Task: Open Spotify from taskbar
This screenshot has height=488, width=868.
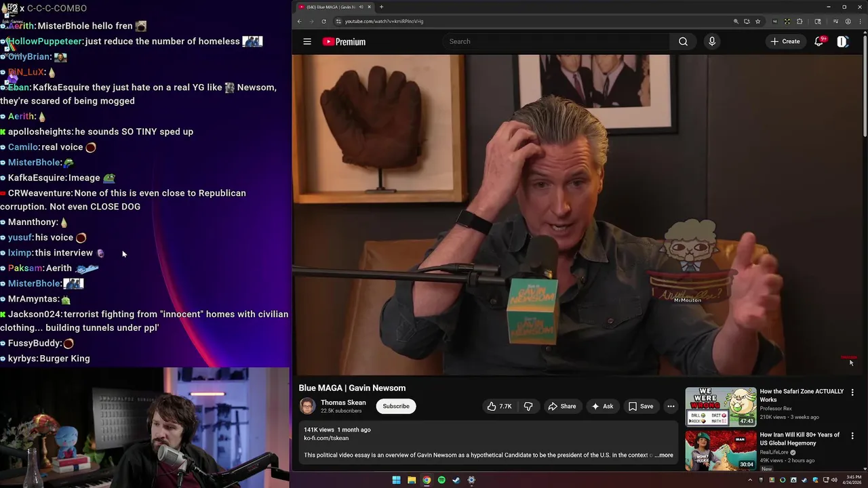Action: pos(441,480)
